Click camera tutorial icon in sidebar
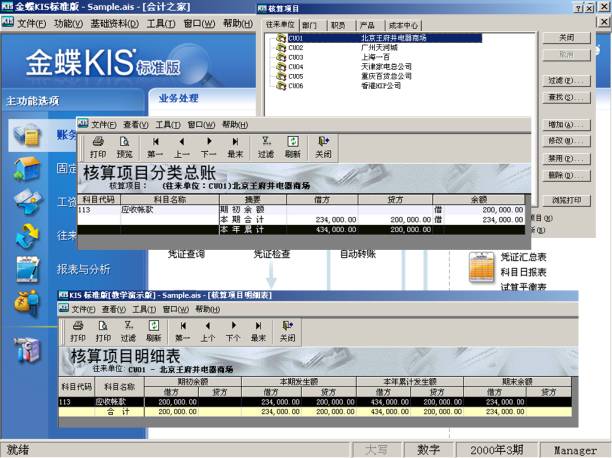Viewport: 612px width, 458px height. (x=27, y=349)
